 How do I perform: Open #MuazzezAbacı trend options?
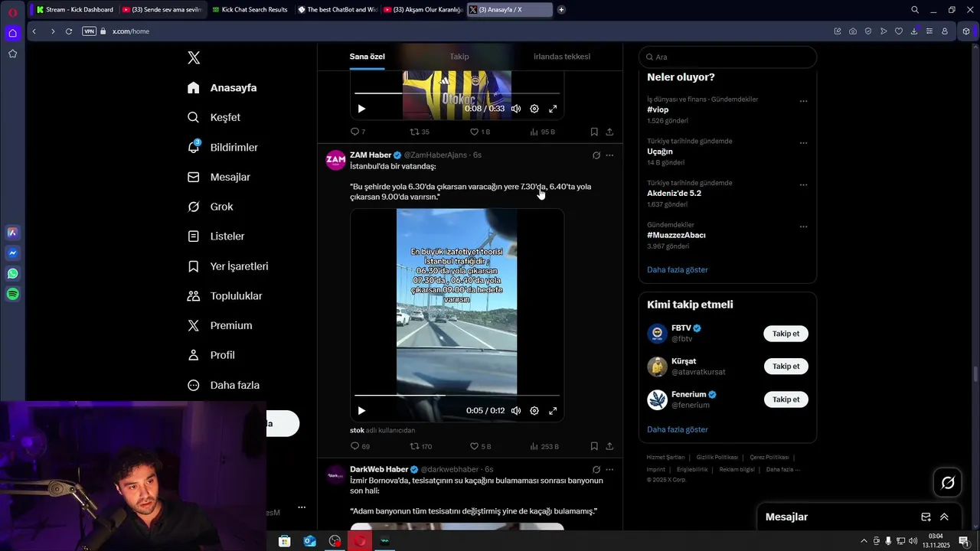click(803, 227)
